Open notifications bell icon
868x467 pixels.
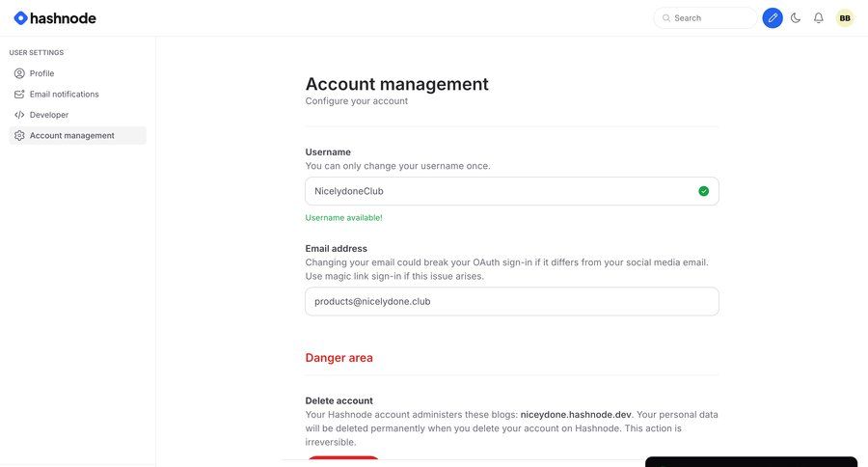[x=818, y=18]
